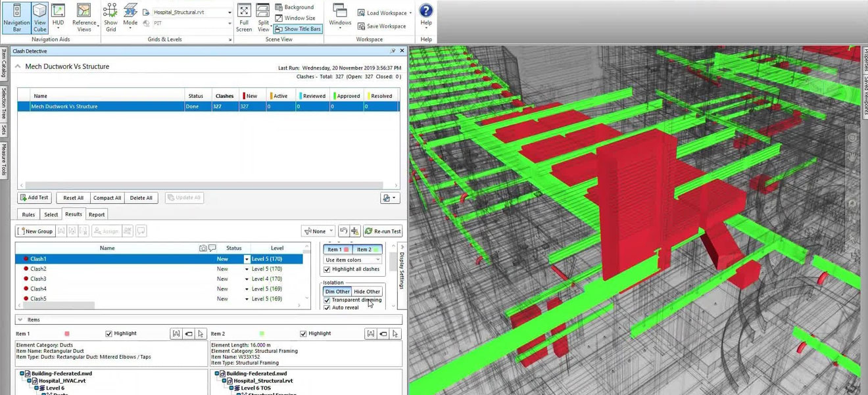Open the Results tab
The height and width of the screenshot is (395, 868).
point(74,214)
